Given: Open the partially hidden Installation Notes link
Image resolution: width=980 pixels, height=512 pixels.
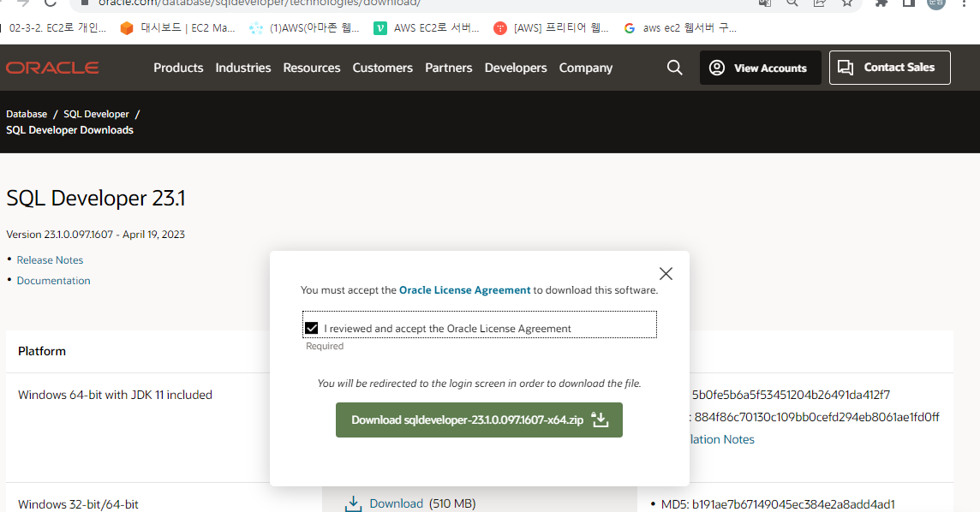Looking at the screenshot, I should pos(722,439).
